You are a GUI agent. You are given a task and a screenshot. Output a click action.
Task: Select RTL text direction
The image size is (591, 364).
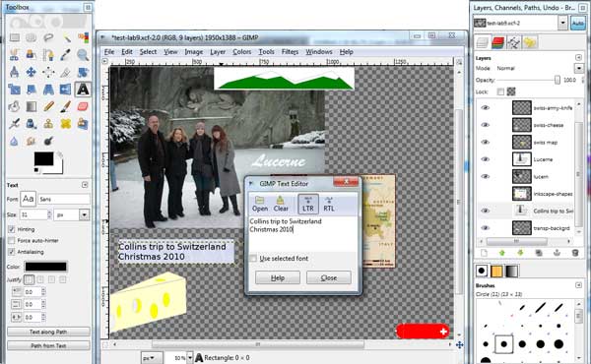click(329, 204)
